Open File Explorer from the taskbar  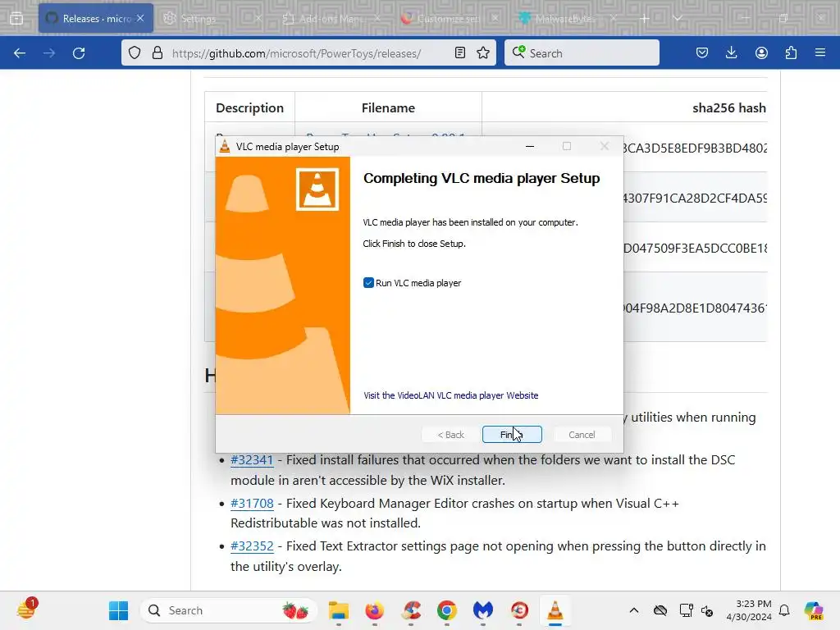339,610
